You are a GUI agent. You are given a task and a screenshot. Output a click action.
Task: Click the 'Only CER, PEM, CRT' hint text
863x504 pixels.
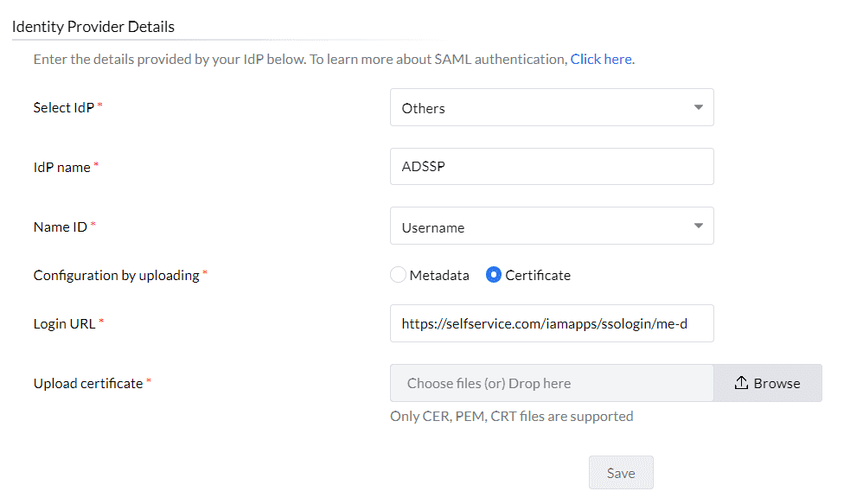click(512, 416)
